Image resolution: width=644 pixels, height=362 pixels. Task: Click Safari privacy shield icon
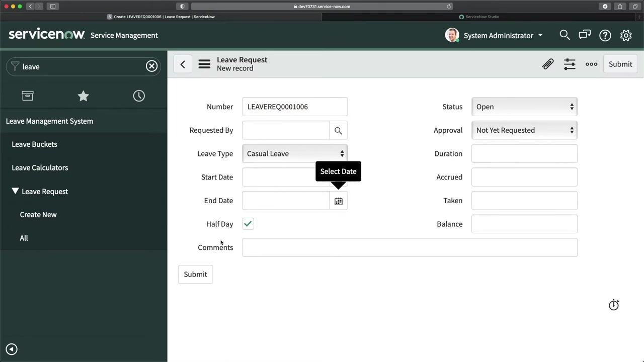pyautogui.click(x=182, y=7)
